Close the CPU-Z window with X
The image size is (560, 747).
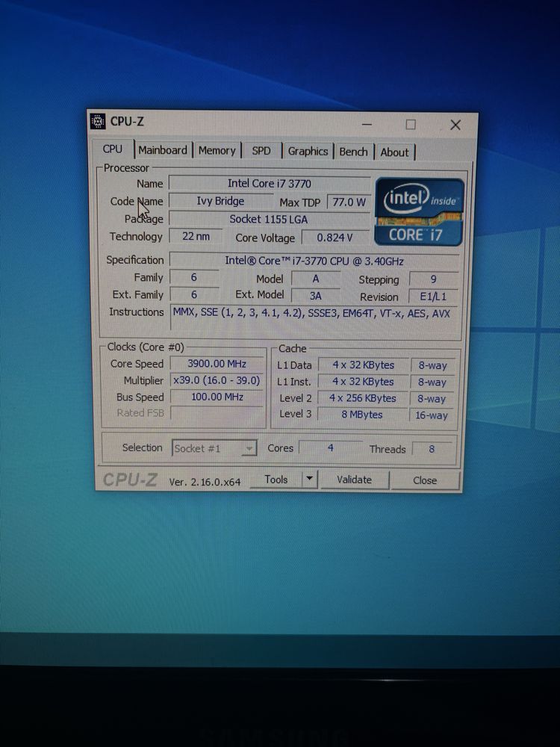[x=455, y=125]
